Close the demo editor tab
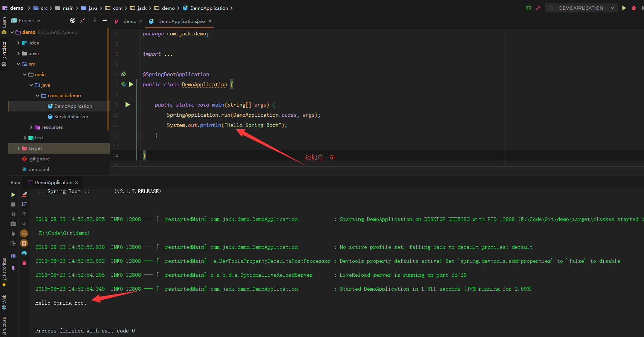 (141, 21)
